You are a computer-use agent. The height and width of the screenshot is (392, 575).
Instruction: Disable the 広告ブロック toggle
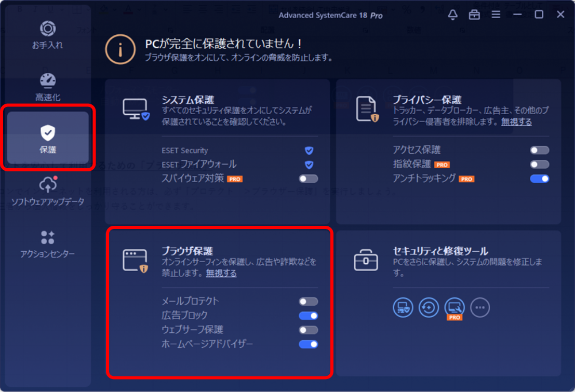(309, 316)
